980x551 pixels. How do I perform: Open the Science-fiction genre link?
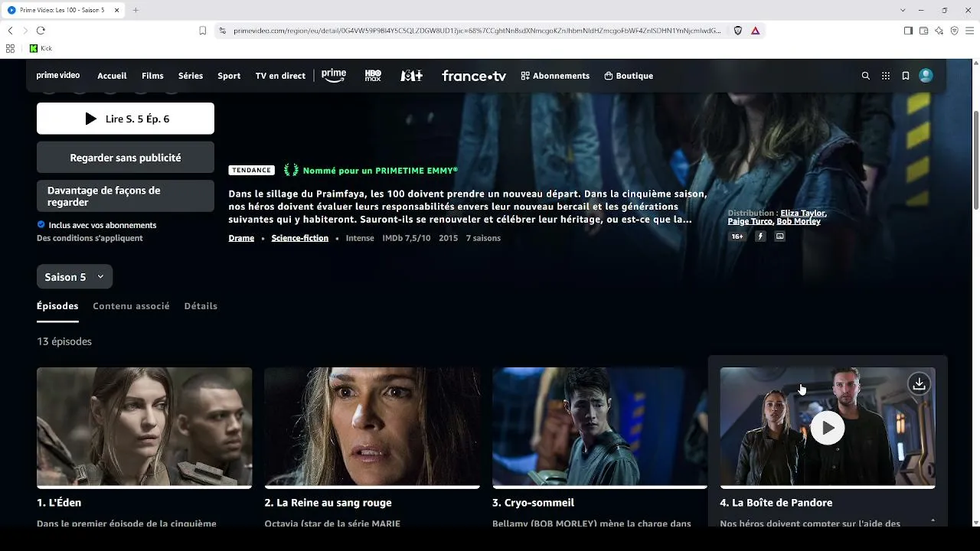(300, 238)
